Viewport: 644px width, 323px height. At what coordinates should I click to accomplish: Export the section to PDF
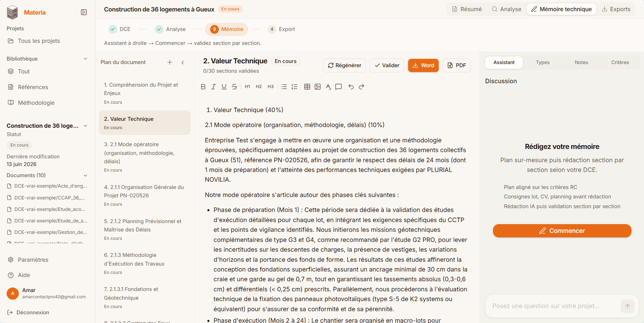456,65
